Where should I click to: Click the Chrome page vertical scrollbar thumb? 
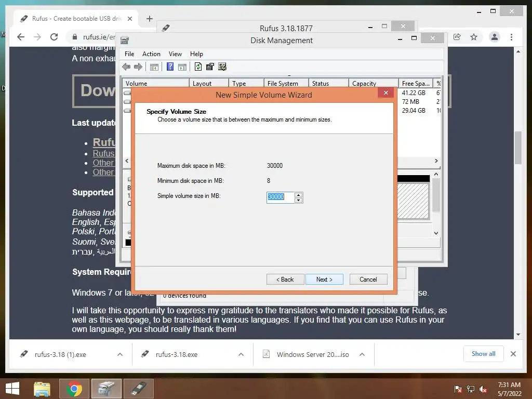pos(518,148)
